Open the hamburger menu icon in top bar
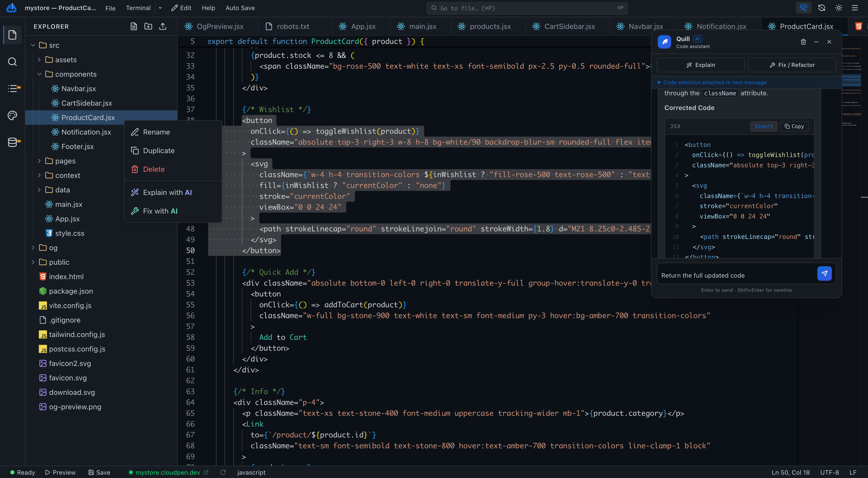This screenshot has width=868, height=478. point(855,8)
